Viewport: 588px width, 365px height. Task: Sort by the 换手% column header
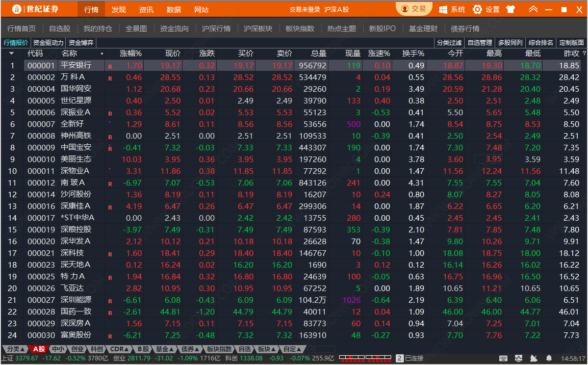point(413,54)
